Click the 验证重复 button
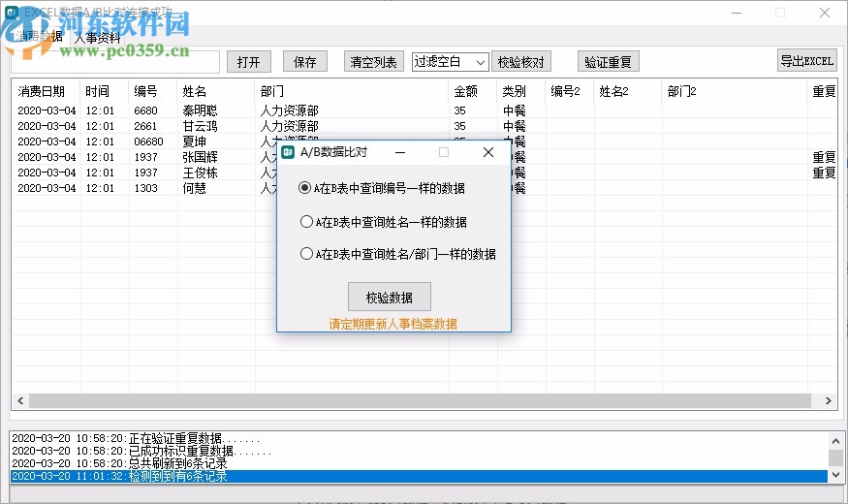Viewport: 848px width, 504px height. 609,62
